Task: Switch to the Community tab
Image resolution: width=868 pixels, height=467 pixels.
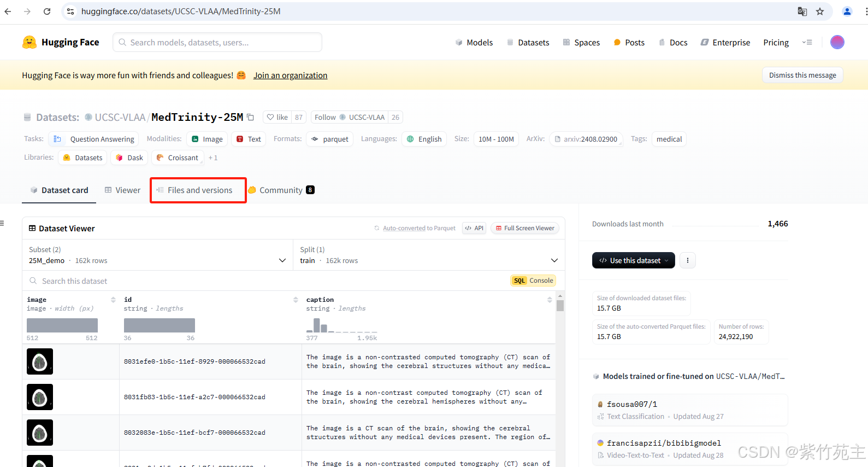Action: pos(281,190)
